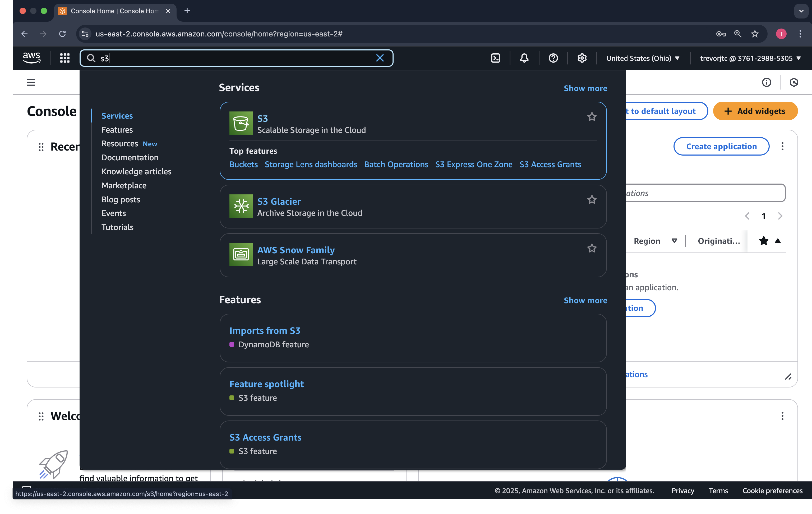Favorite S3 Glacier using its star

tap(592, 199)
